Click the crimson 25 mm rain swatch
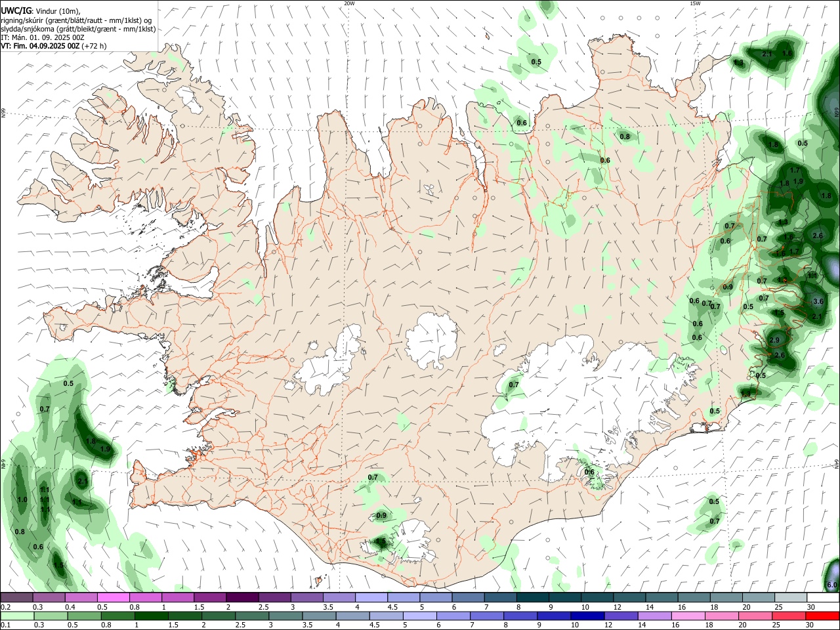 [x=789, y=616]
